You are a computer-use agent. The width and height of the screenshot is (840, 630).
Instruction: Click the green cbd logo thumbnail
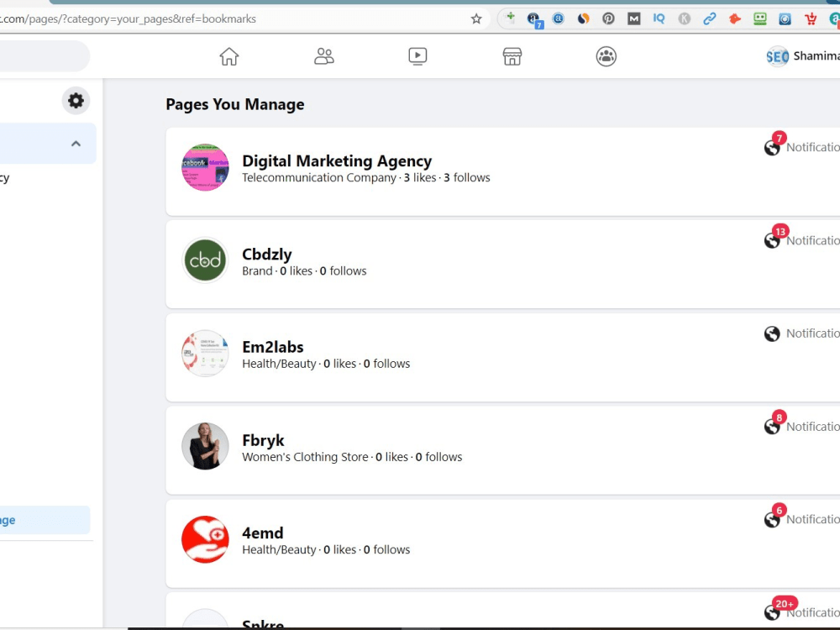pyautogui.click(x=205, y=260)
